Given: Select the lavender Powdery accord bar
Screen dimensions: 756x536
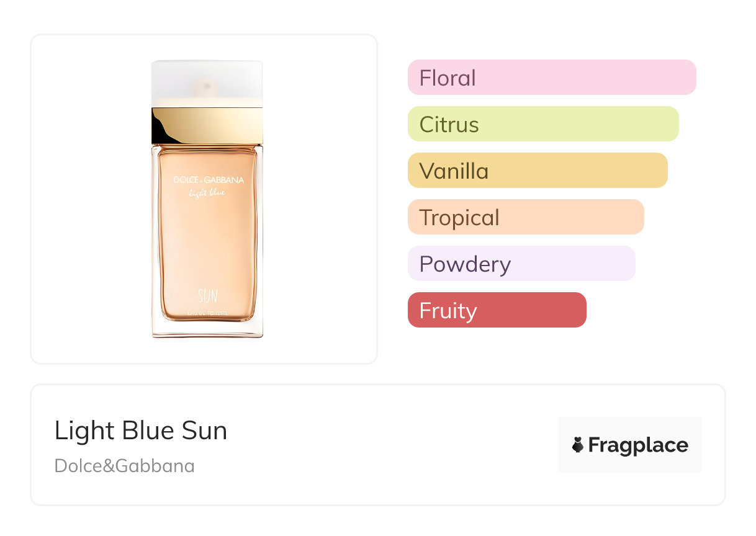Looking at the screenshot, I should pyautogui.click(x=521, y=264).
